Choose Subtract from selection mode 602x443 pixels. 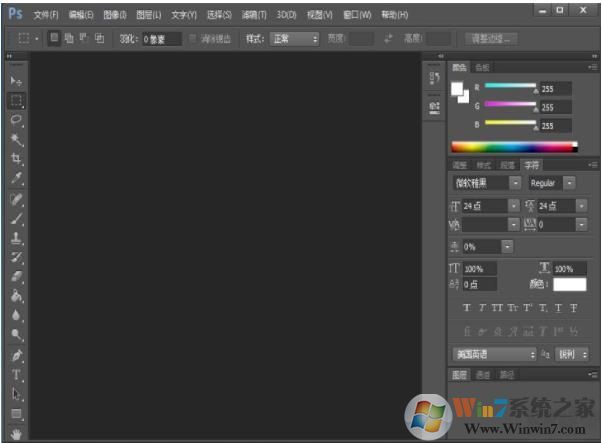coord(84,38)
